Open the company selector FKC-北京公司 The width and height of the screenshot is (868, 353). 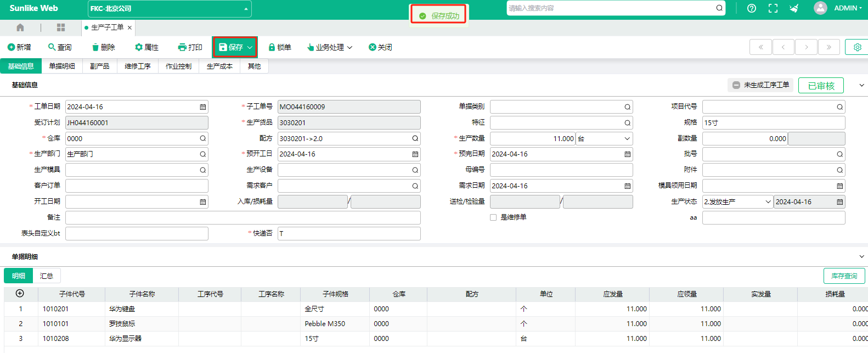[170, 9]
